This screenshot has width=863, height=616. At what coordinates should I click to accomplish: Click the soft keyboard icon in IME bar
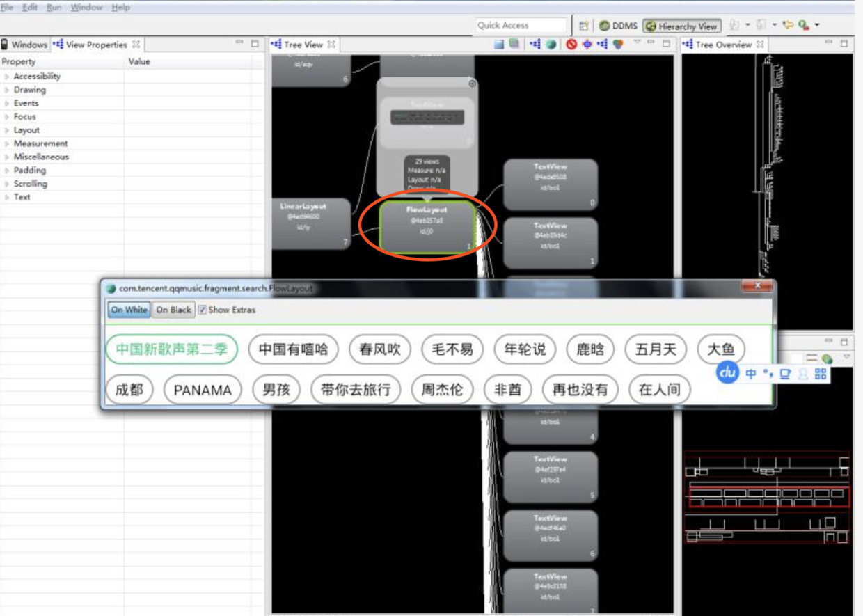click(x=785, y=374)
